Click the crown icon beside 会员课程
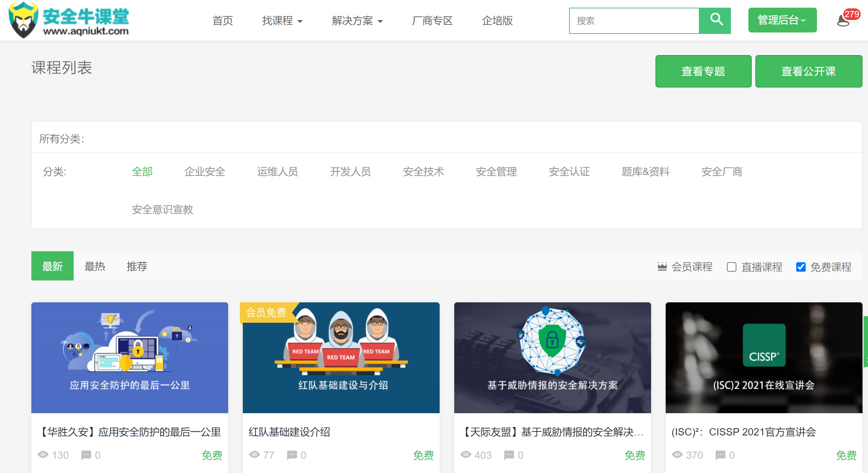 (662, 267)
